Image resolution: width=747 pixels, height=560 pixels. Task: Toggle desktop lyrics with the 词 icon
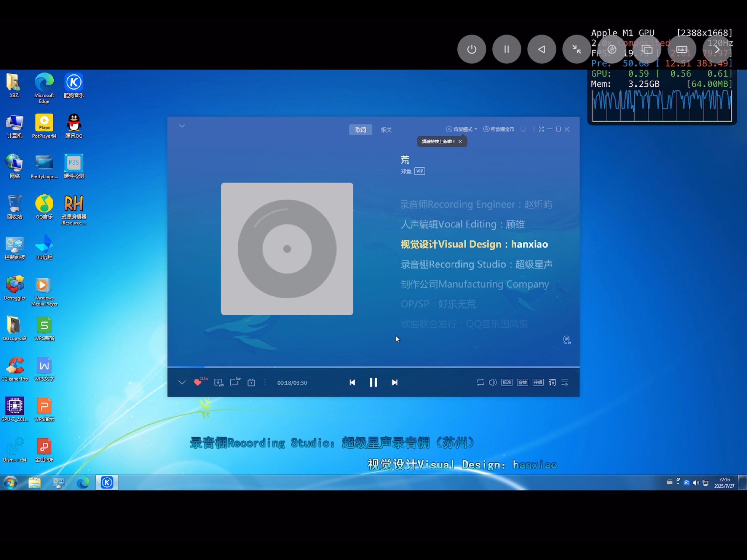pyautogui.click(x=552, y=382)
